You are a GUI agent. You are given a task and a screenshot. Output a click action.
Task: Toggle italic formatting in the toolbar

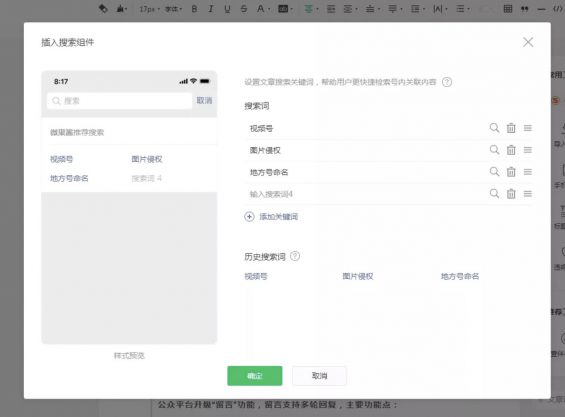pos(211,9)
